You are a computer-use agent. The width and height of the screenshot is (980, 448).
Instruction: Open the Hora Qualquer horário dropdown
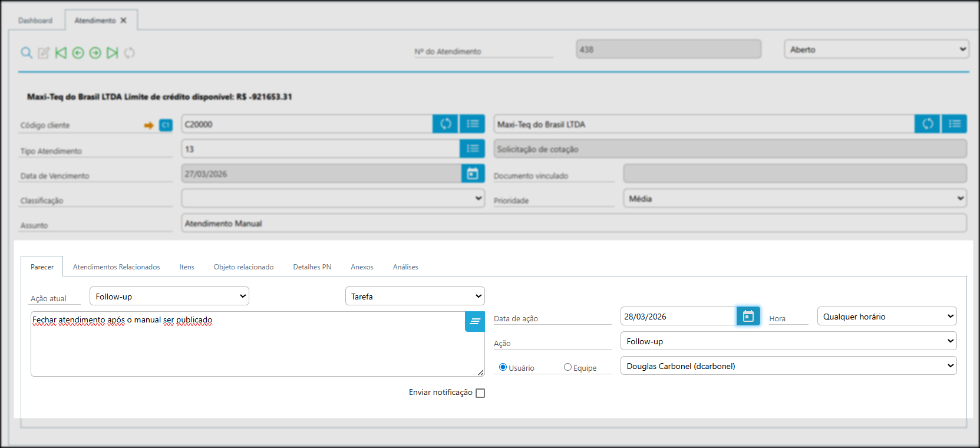(886, 317)
